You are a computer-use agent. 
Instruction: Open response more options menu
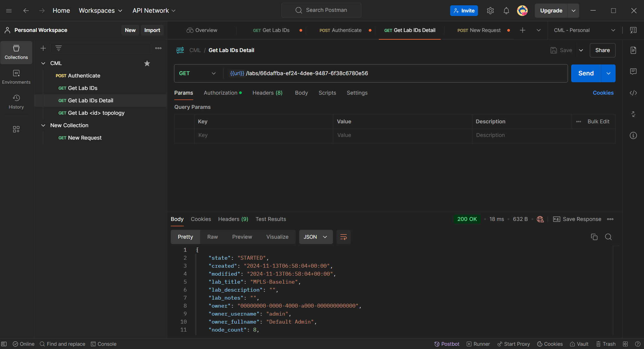610,219
